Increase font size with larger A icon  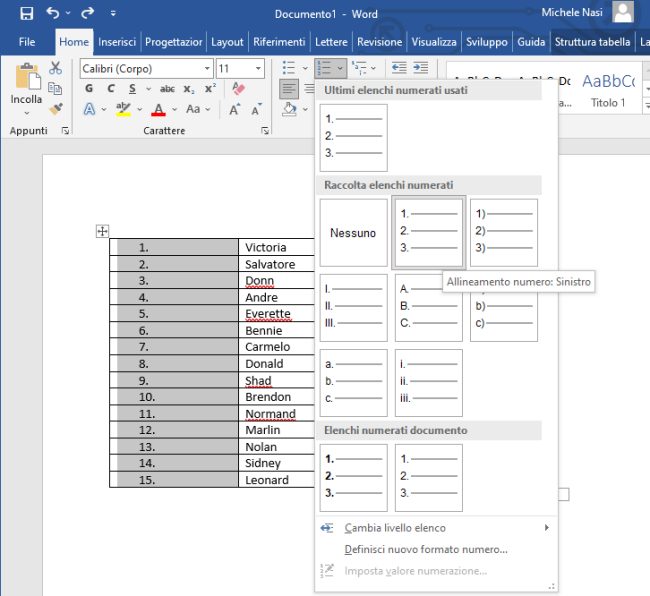click(x=234, y=109)
